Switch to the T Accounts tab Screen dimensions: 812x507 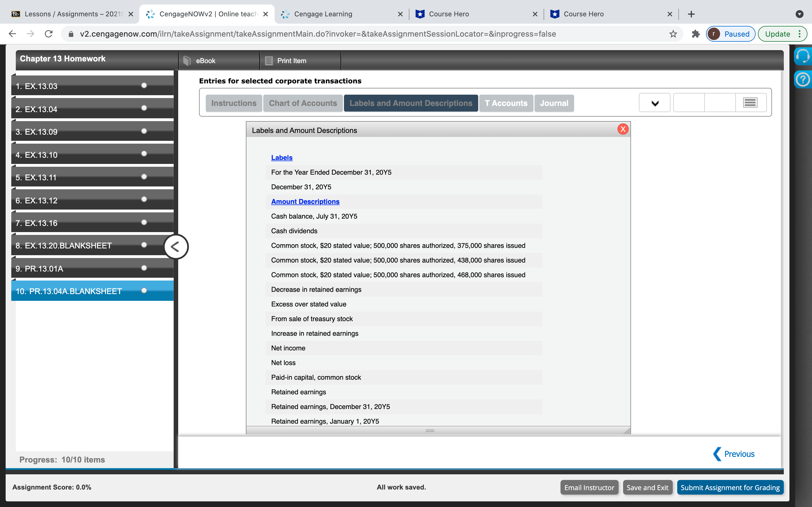coord(506,103)
